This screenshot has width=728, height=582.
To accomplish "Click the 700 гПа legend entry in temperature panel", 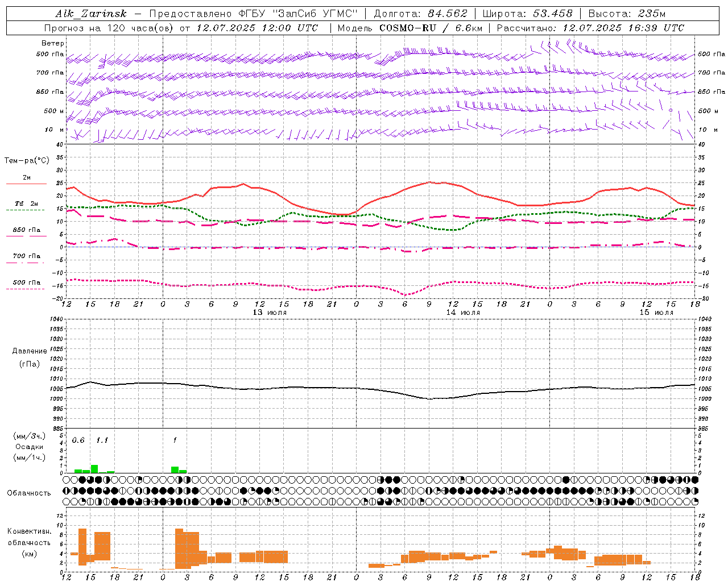I will tap(26, 256).
